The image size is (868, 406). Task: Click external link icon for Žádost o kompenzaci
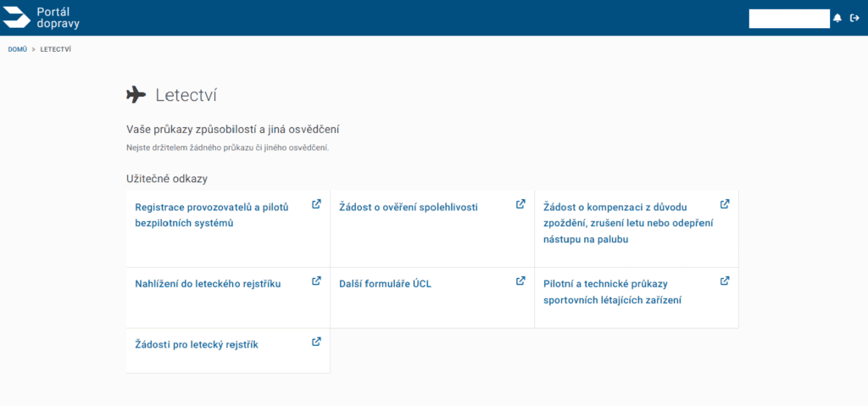point(725,203)
